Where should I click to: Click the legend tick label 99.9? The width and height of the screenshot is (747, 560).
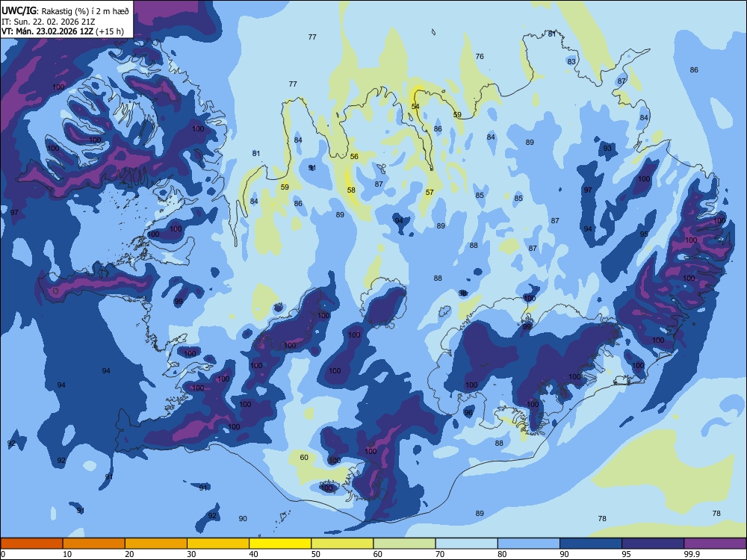click(692, 554)
